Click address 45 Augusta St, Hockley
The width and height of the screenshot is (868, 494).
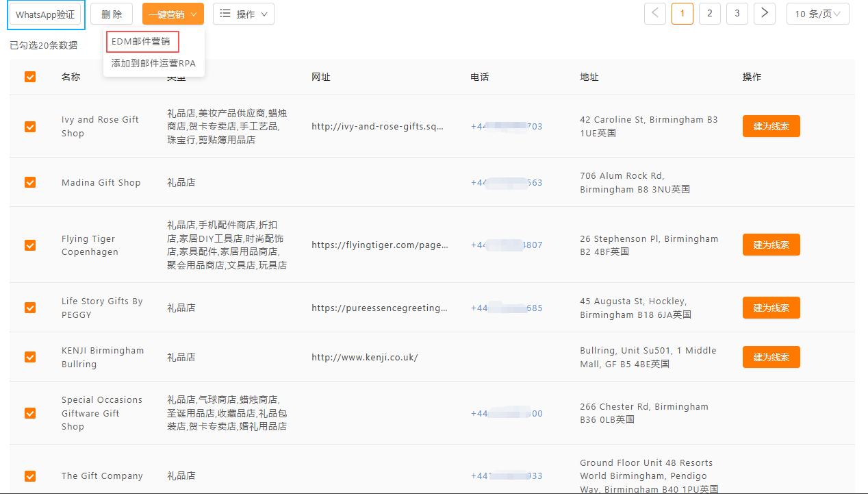[635, 308]
